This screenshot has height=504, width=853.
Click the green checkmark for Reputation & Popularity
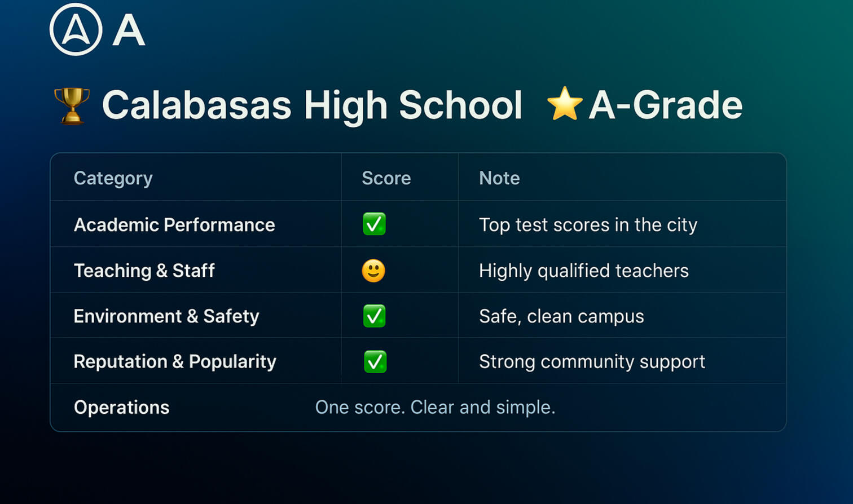pyautogui.click(x=375, y=362)
